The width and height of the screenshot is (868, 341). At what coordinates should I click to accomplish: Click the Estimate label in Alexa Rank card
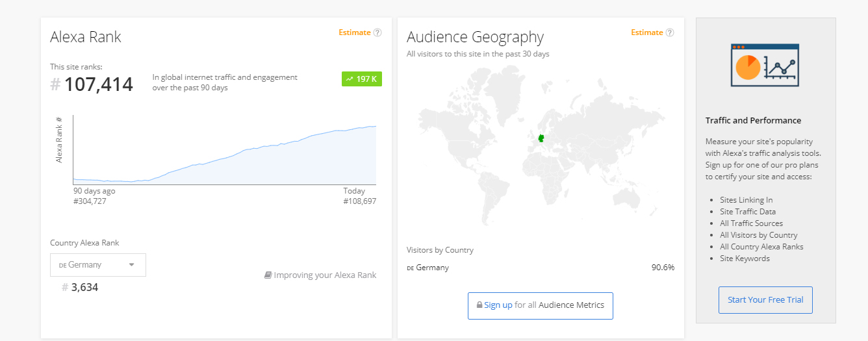click(355, 32)
